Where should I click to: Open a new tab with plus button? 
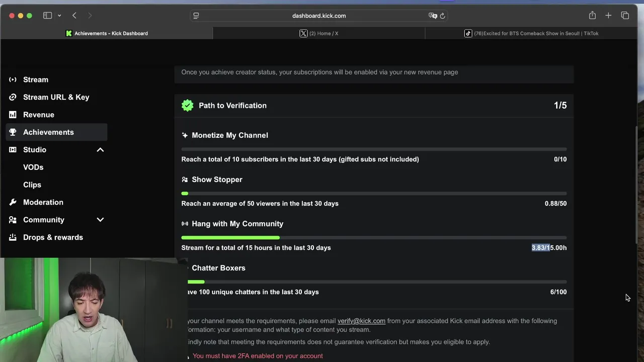pyautogui.click(x=608, y=16)
